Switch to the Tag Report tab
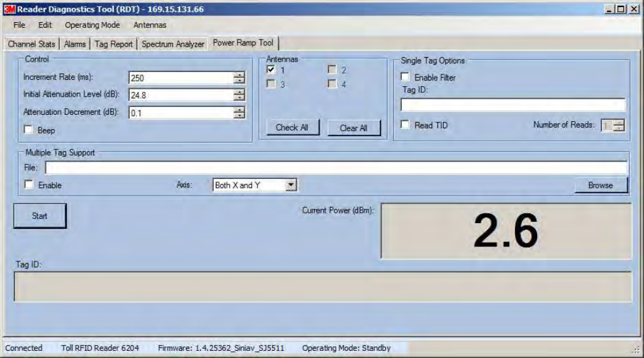The width and height of the screenshot is (644, 358). tap(114, 44)
